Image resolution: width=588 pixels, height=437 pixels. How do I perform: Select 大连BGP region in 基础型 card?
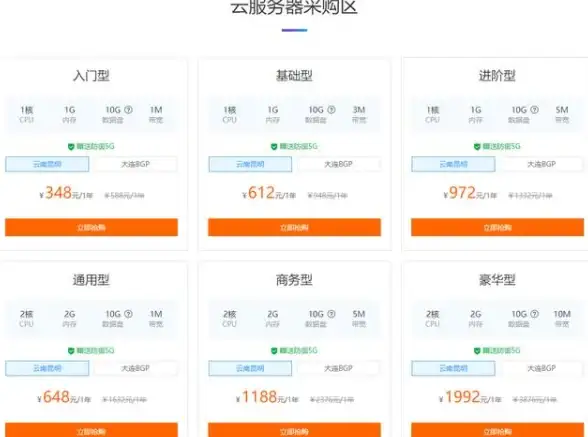339,164
